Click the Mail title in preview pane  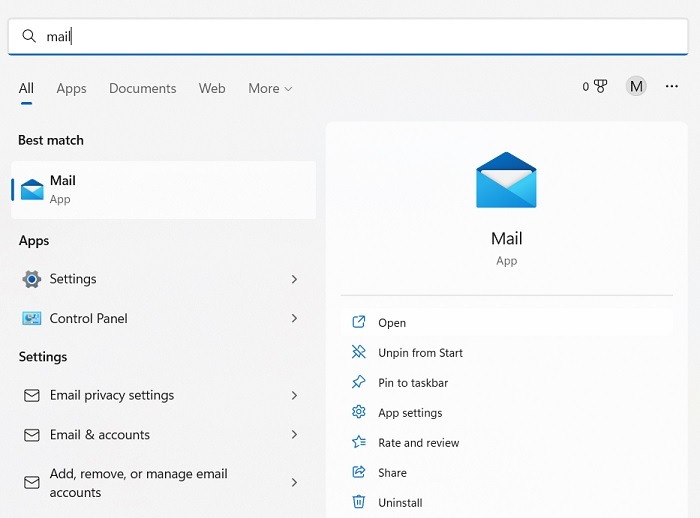(x=506, y=238)
